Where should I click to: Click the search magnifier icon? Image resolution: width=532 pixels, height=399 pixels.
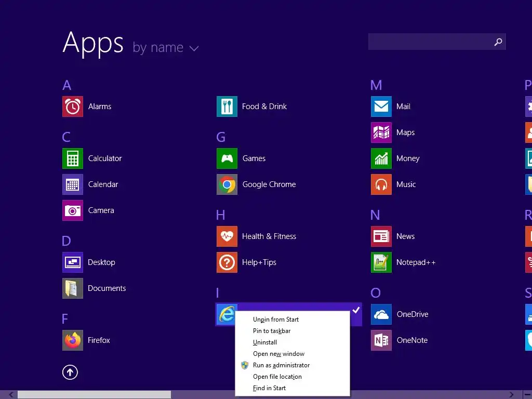coord(498,42)
